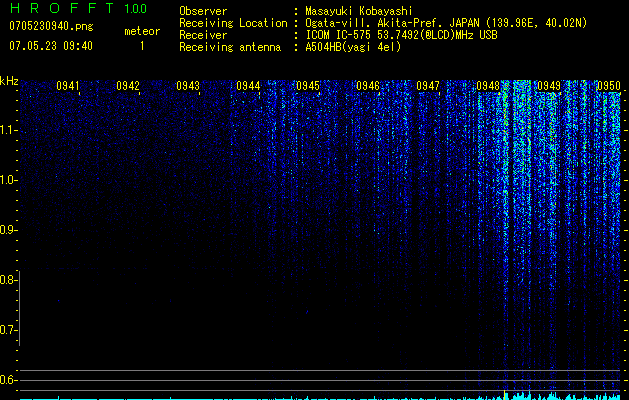Click the meteor count value 1

click(142, 46)
